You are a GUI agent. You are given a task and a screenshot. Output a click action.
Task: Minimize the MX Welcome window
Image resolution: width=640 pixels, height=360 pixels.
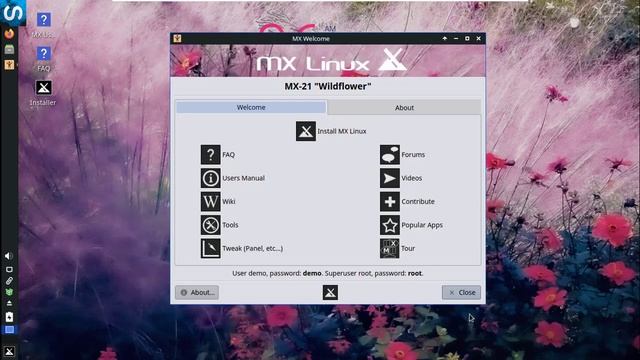[456, 38]
